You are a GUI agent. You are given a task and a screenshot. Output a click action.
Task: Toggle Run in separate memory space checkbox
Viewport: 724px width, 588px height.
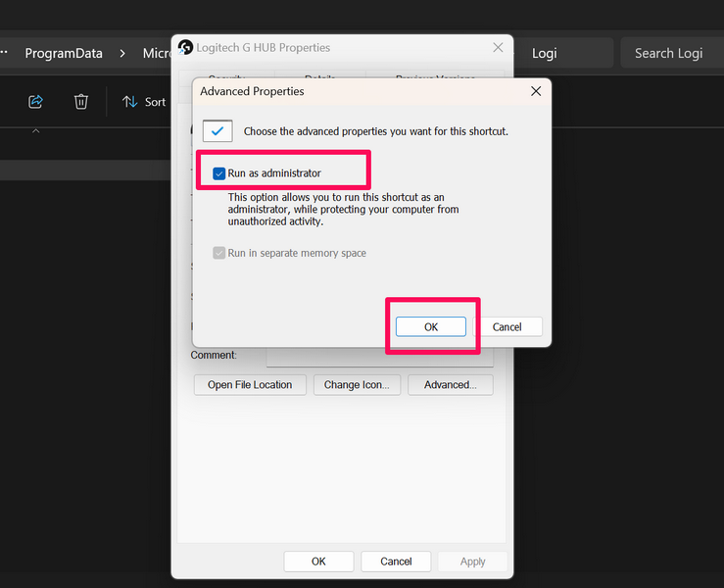point(219,253)
